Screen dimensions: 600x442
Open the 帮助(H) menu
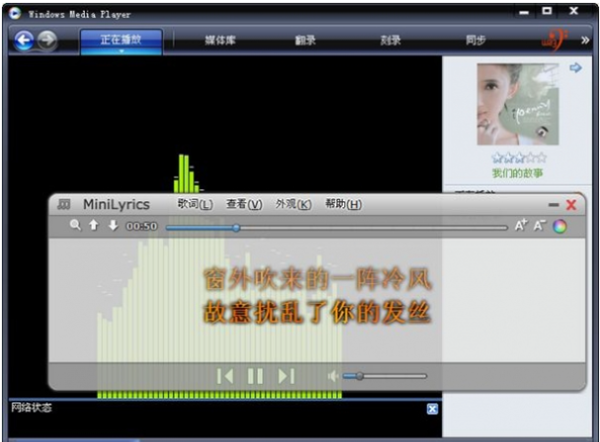(x=342, y=204)
